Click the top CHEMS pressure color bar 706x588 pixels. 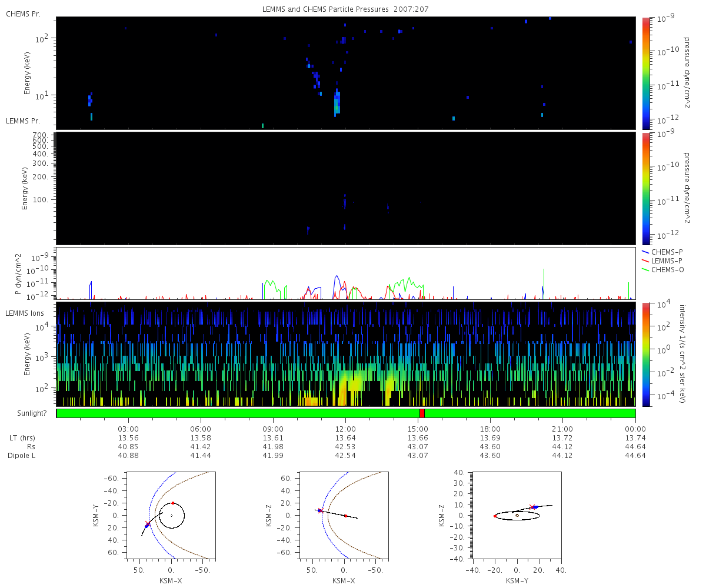click(646, 73)
